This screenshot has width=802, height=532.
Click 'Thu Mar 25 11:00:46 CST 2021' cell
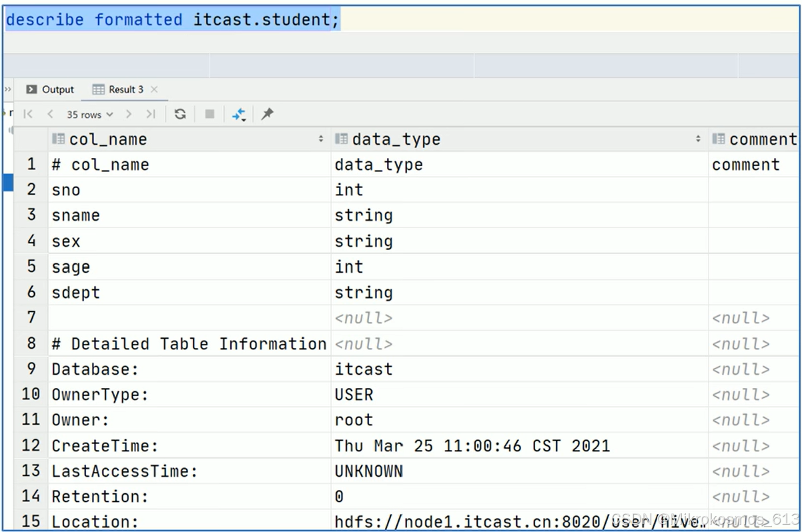[520, 445]
